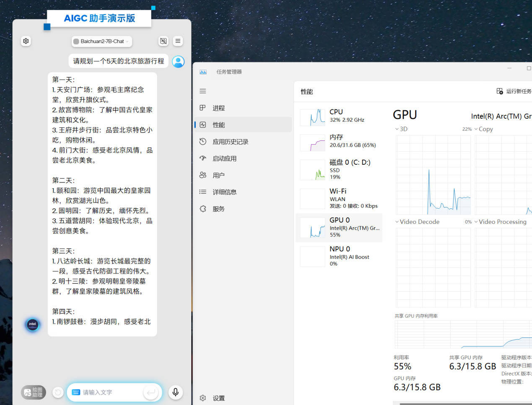The image size is (532, 405).
Task: Open 设置 (Settings) in Task Manager
Action: pyautogui.click(x=218, y=398)
